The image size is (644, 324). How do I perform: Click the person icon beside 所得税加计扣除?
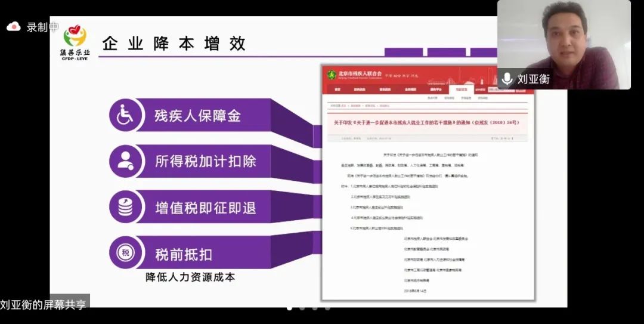pos(126,161)
